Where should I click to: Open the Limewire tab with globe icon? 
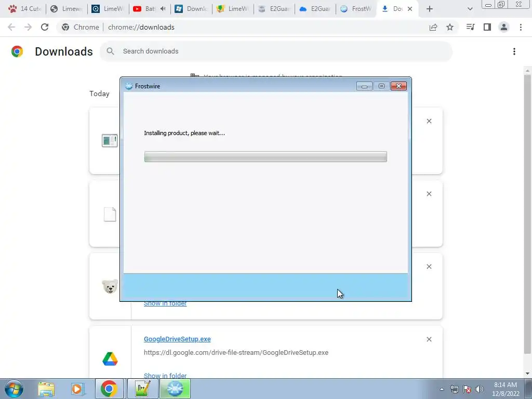point(66,9)
